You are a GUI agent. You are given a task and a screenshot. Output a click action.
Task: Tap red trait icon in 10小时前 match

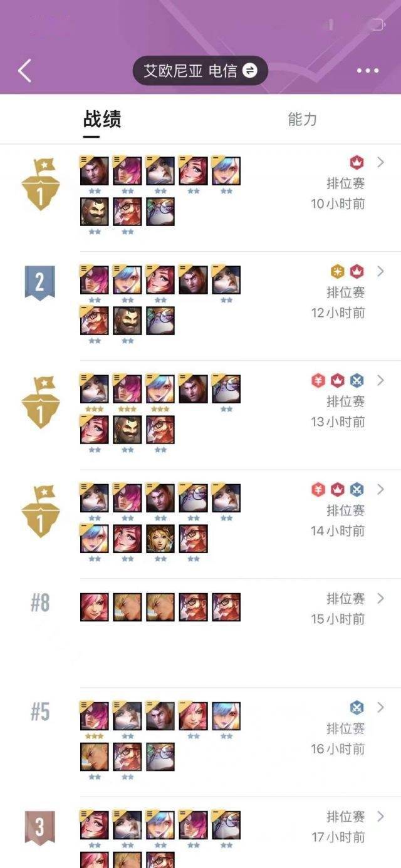357,163
